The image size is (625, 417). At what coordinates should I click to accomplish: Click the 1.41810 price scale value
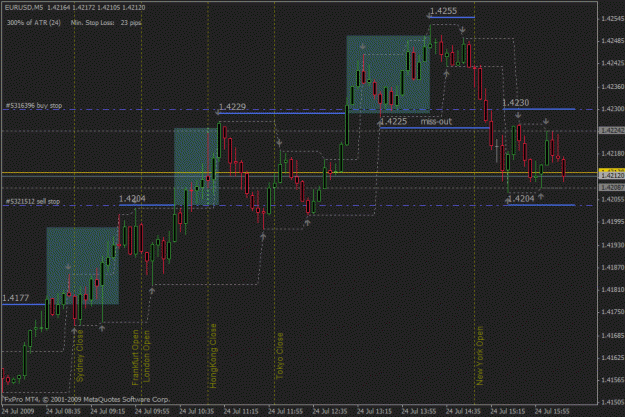tap(612, 290)
